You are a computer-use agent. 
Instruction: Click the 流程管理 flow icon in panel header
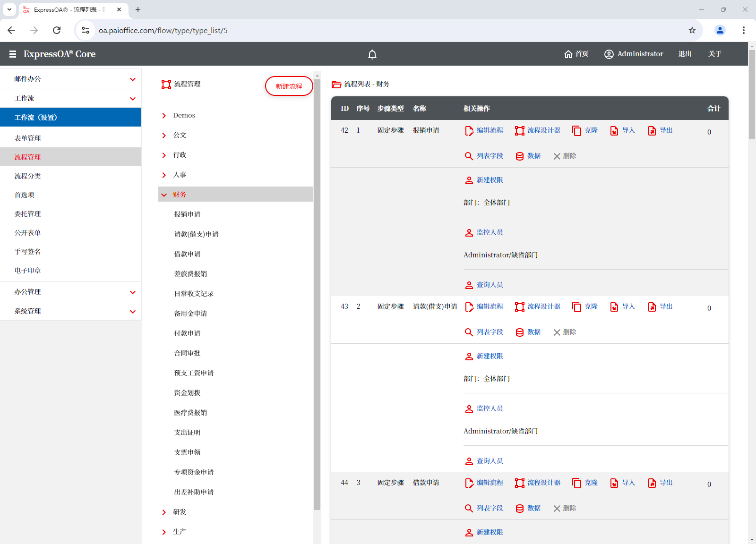[x=166, y=85]
